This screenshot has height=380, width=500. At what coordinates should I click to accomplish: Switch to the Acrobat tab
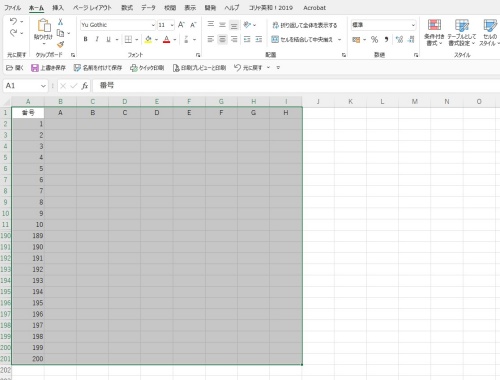tap(314, 8)
